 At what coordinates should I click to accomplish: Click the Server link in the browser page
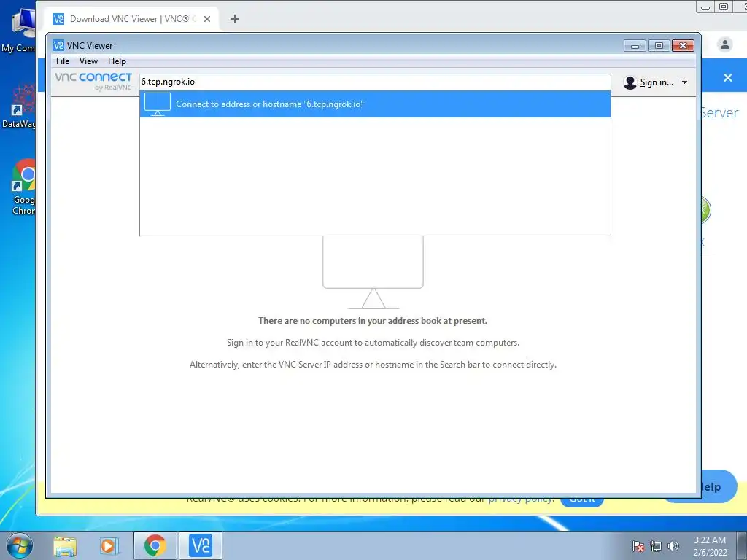(x=719, y=113)
